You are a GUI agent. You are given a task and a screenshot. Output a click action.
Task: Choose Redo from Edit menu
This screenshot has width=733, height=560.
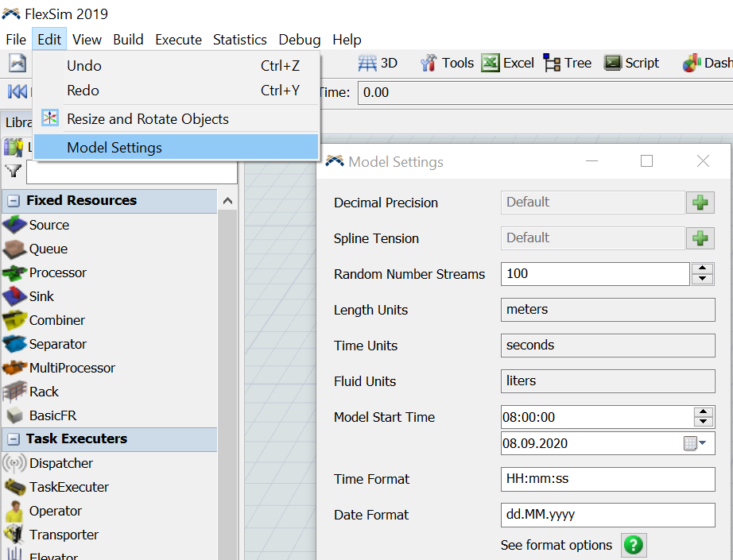pyautogui.click(x=176, y=90)
